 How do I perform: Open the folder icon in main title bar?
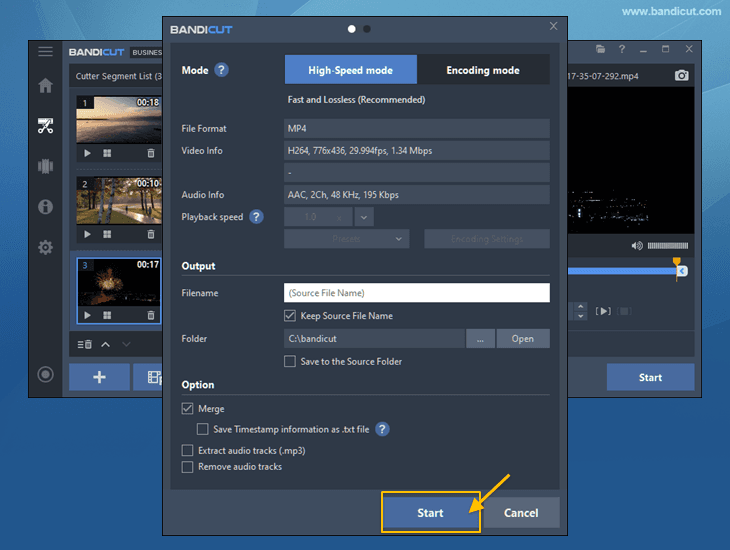pos(601,49)
